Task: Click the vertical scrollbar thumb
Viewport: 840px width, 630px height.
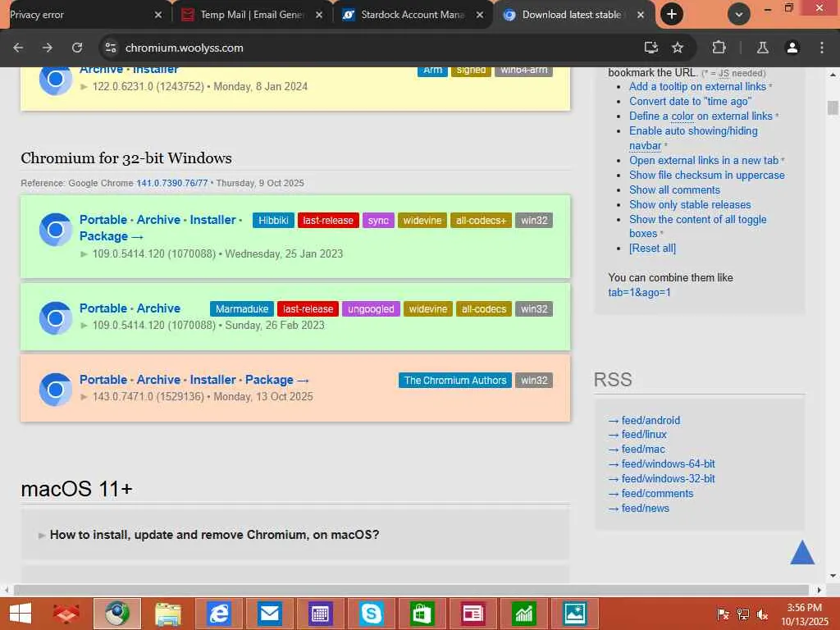Action: point(833,107)
